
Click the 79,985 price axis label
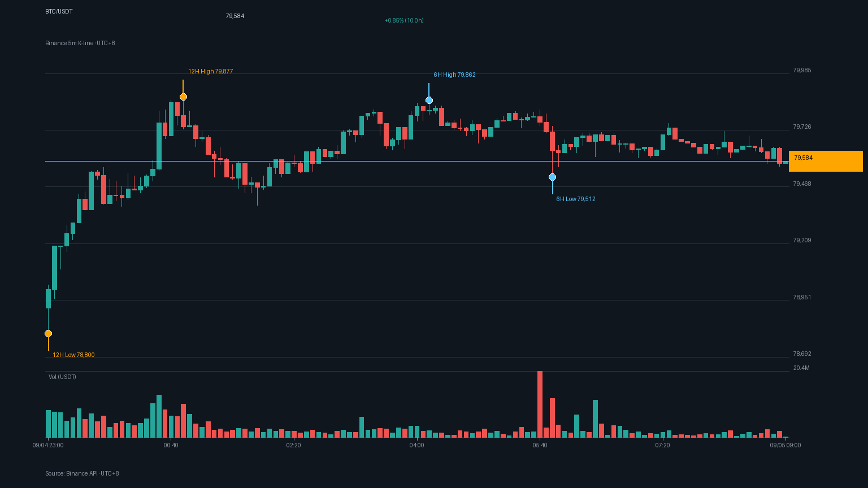click(x=802, y=70)
